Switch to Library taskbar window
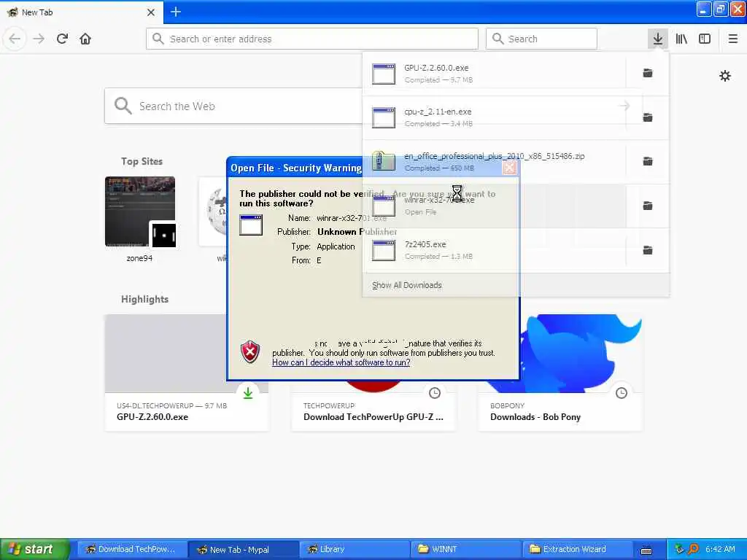The image size is (747, 560). (355, 549)
